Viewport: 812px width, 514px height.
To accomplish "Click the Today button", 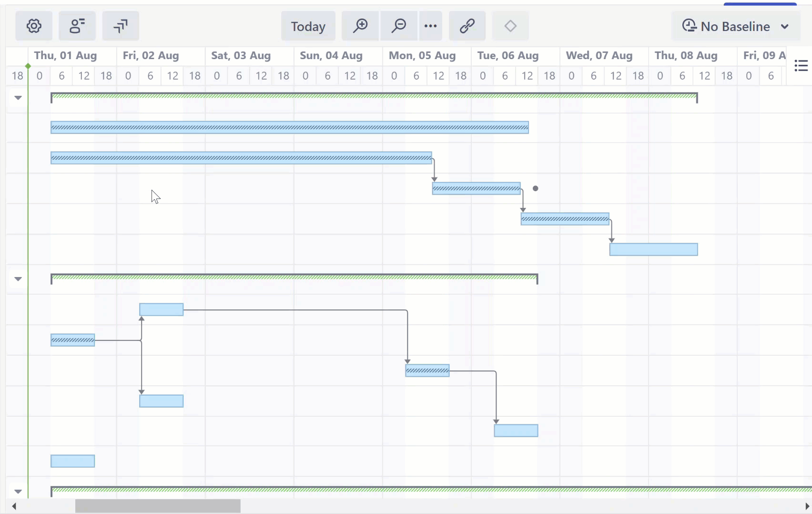I will 308,26.
